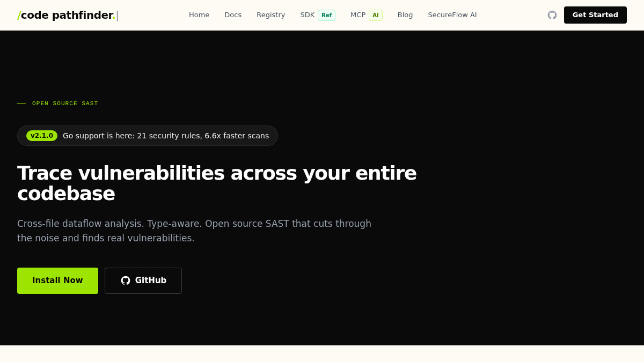Click the GitHub button in the hero section
The height and width of the screenshot is (362, 644).
coord(143,280)
